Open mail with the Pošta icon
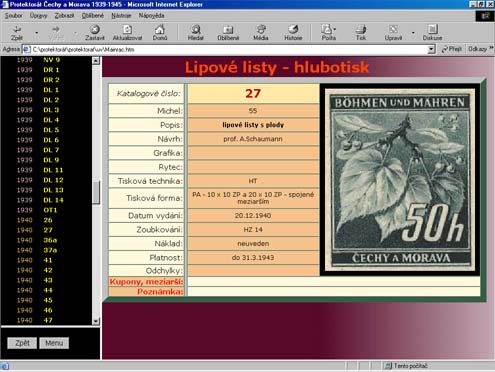The image size is (495, 372). coord(327,29)
